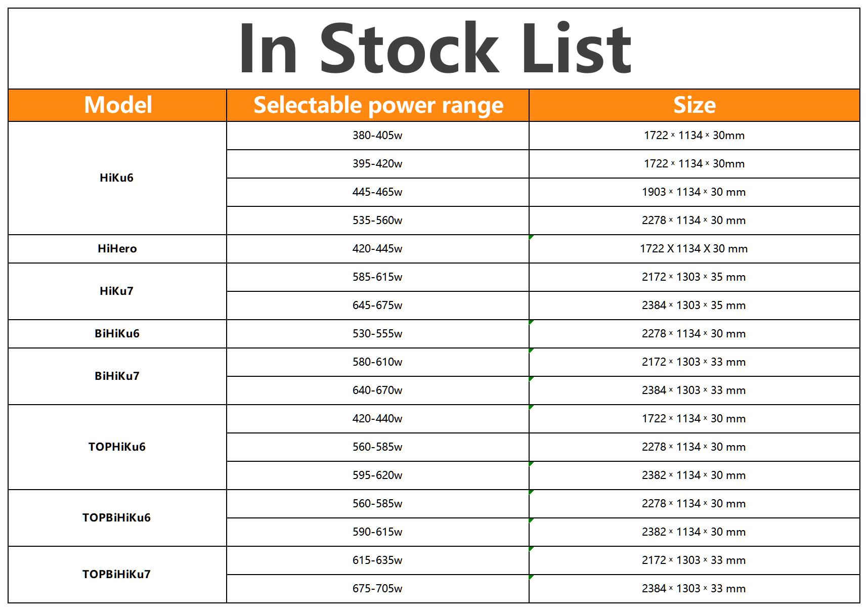Viewport: 868px width, 611px height.
Task: Select the TOPBiHiKu7 model cell
Action: [x=117, y=574]
